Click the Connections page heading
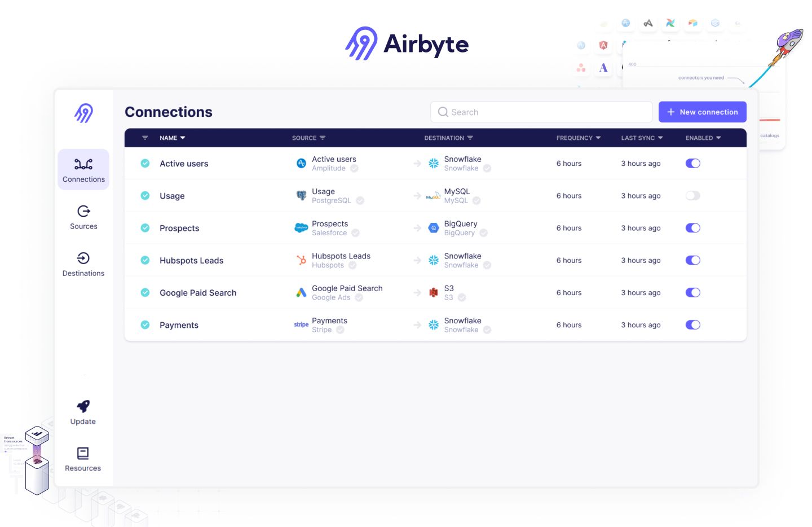This screenshot has width=812, height=527. [169, 112]
